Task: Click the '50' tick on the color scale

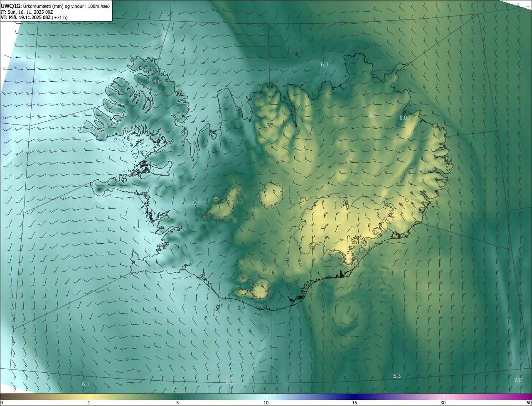Action: (529, 403)
